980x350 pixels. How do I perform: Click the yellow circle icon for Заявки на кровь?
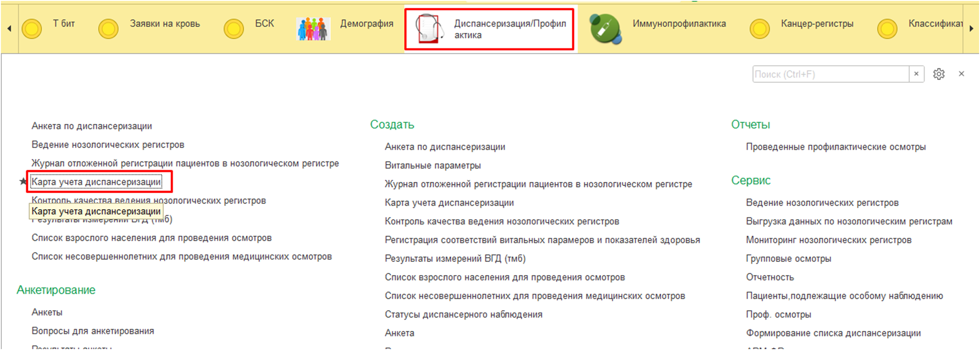pyautogui.click(x=108, y=29)
